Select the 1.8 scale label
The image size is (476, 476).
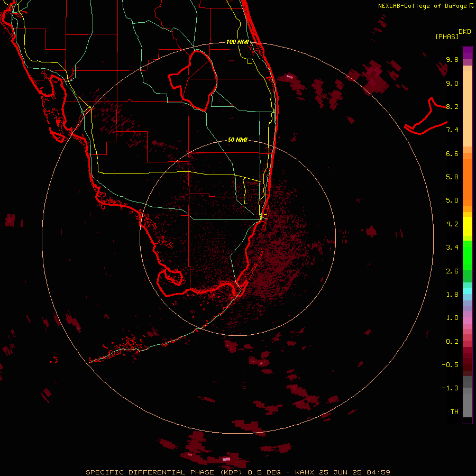(x=452, y=295)
